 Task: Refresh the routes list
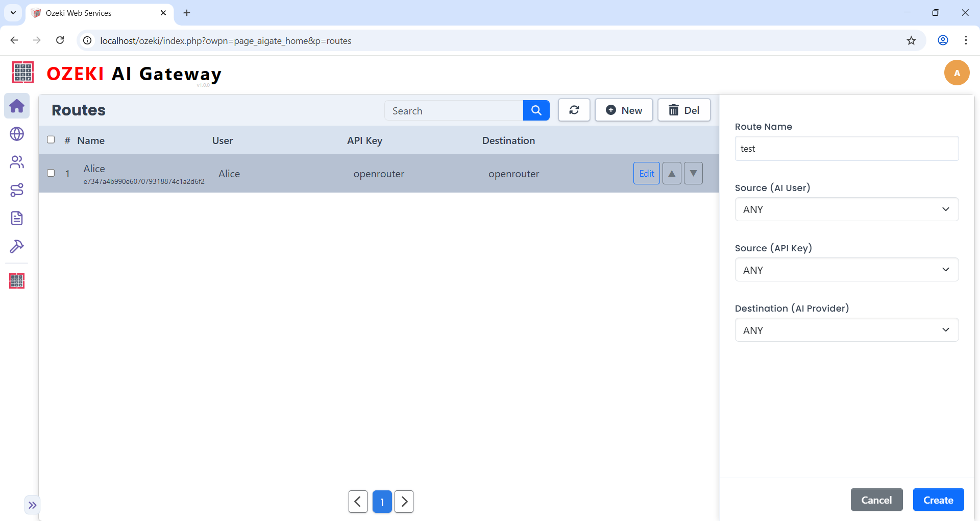pyautogui.click(x=574, y=110)
